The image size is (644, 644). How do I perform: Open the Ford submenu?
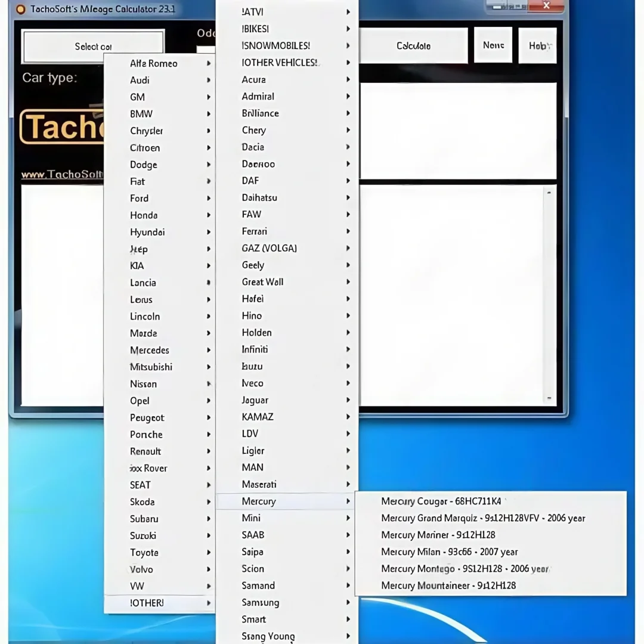pyautogui.click(x=159, y=198)
